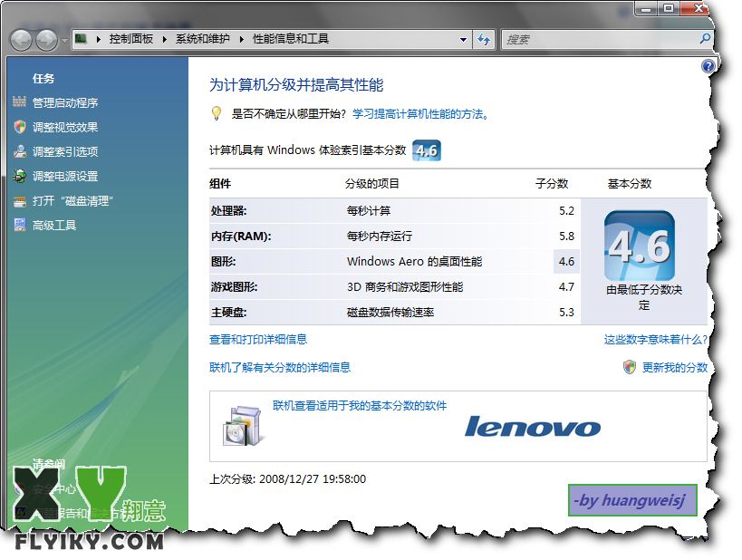Select 性能信息和工具 in the breadcrumb
The height and width of the screenshot is (560, 742).
pos(290,40)
